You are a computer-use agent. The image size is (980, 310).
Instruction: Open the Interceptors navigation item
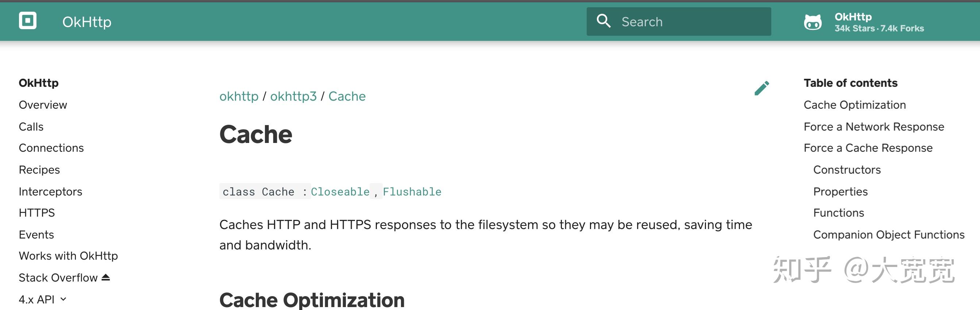pos(50,191)
